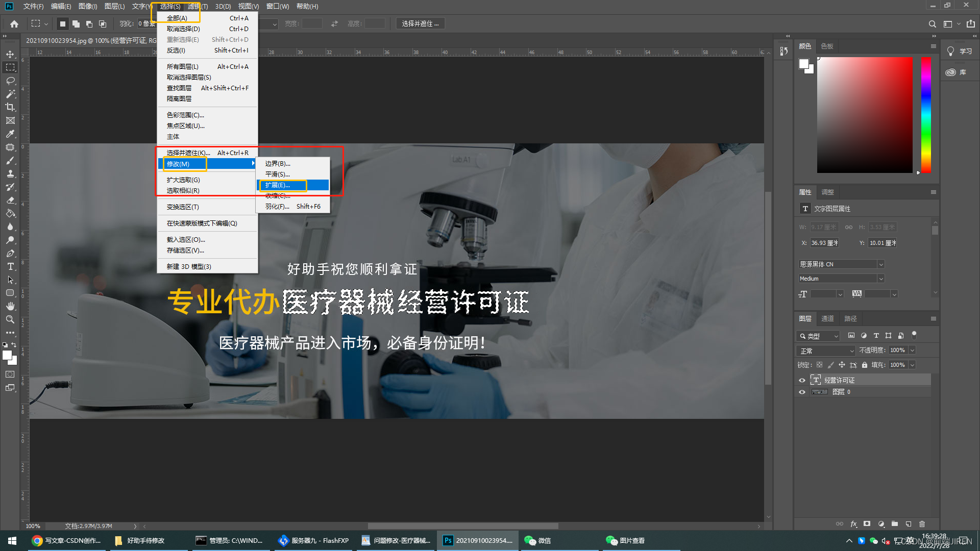Screen dimensions: 980x551
Task: Hide the 经营许可证 text layer
Action: pyautogui.click(x=802, y=380)
